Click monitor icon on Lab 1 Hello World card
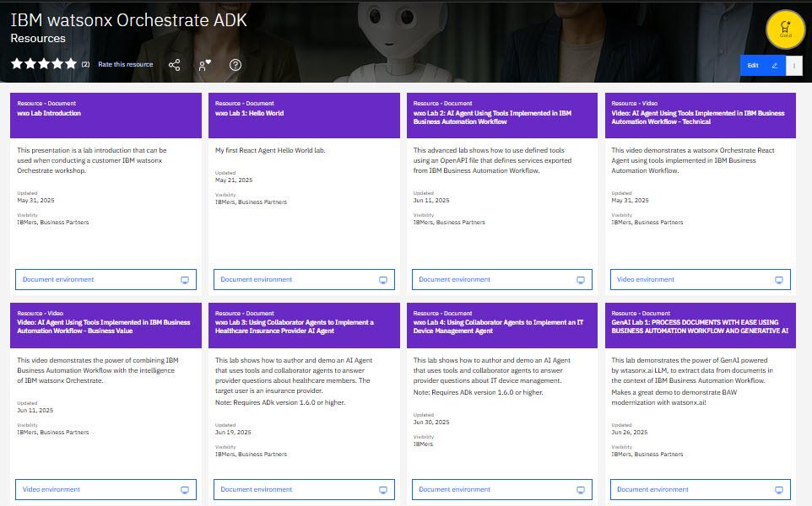 pos(383,280)
